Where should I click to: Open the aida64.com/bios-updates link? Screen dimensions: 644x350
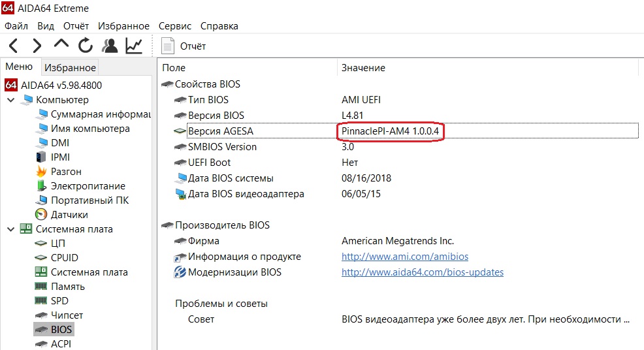[x=422, y=272]
